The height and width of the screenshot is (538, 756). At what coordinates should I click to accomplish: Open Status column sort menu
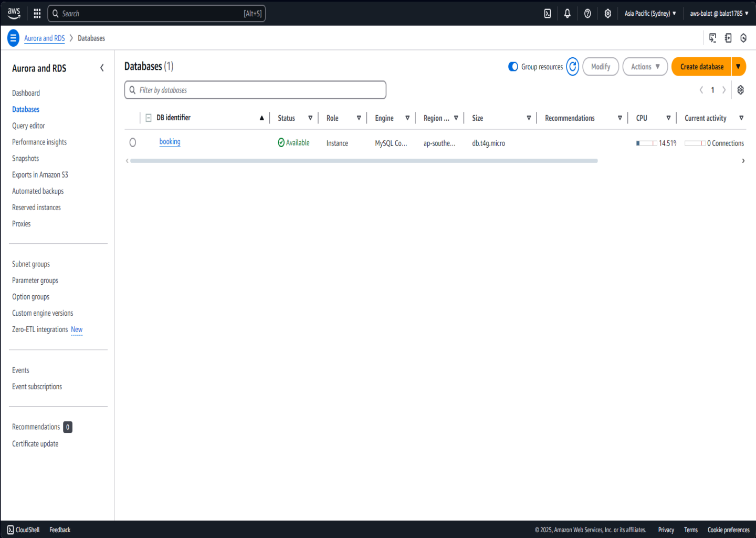click(310, 118)
